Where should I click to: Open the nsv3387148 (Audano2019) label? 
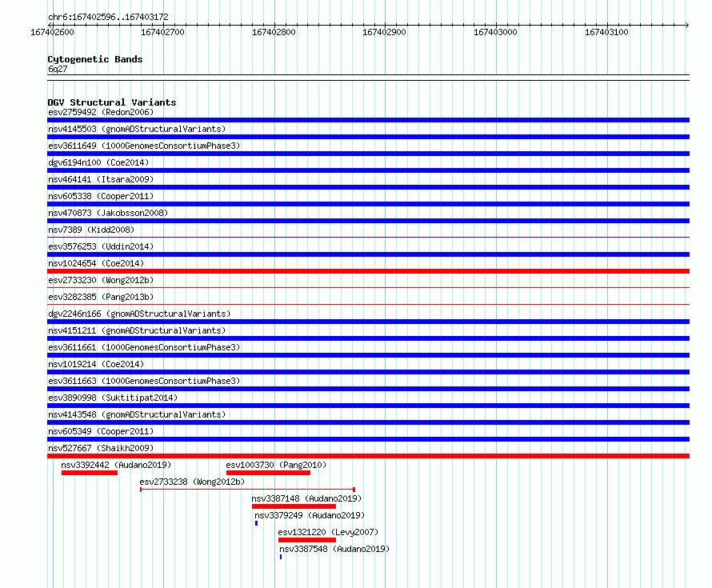pos(306,498)
